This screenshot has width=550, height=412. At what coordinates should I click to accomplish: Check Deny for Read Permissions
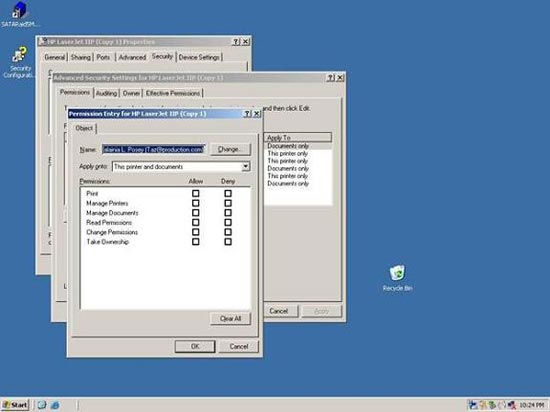pos(228,222)
